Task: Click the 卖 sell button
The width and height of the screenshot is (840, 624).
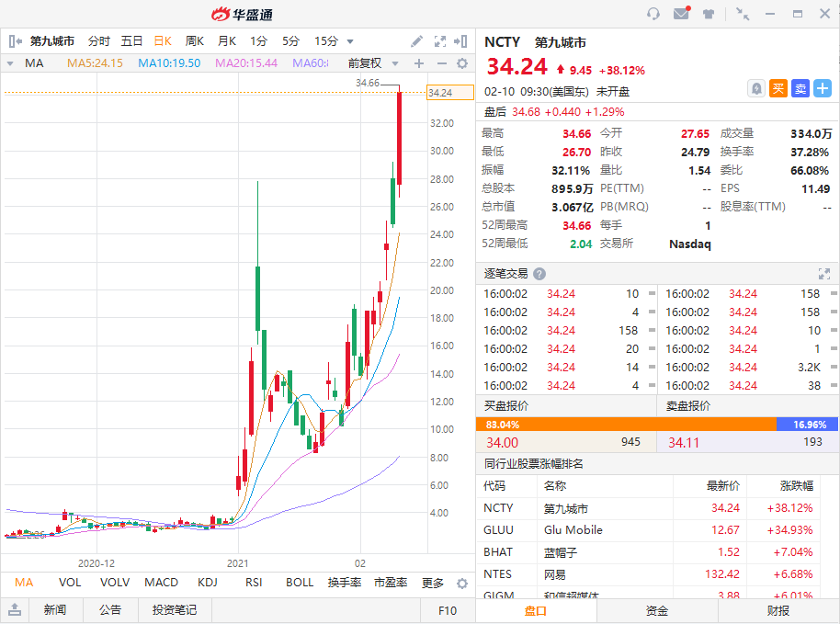Action: 800,88
